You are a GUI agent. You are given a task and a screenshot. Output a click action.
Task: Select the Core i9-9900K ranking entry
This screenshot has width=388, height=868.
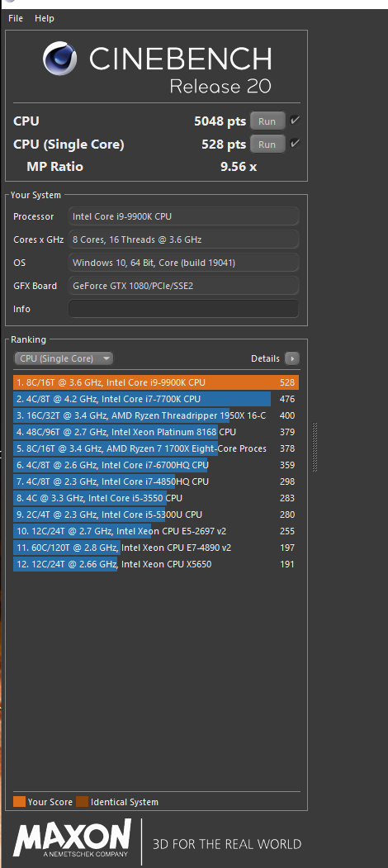(x=156, y=382)
